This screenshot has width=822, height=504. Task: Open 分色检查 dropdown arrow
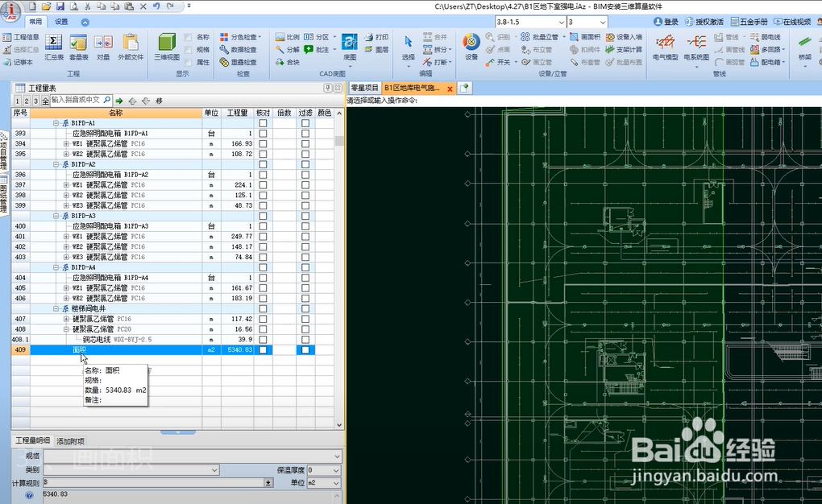pyautogui.click(x=259, y=37)
